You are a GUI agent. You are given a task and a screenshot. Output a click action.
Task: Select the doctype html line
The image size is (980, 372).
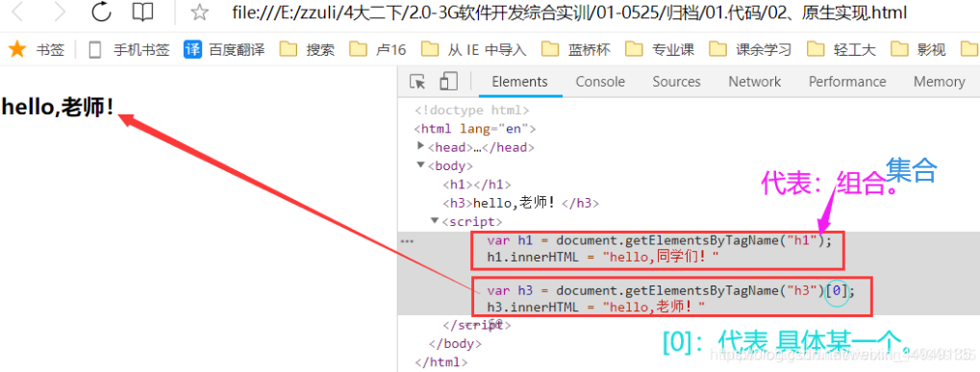tap(472, 110)
